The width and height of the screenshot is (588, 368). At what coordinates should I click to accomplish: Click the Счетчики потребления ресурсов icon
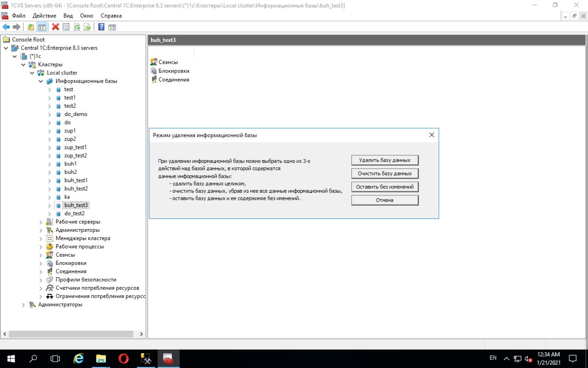point(50,288)
